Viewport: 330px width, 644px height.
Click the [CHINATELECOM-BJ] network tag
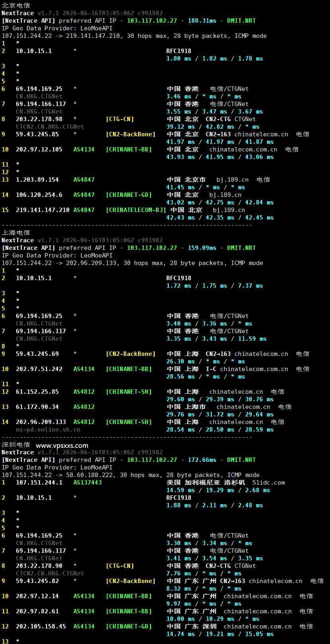pos(136,210)
